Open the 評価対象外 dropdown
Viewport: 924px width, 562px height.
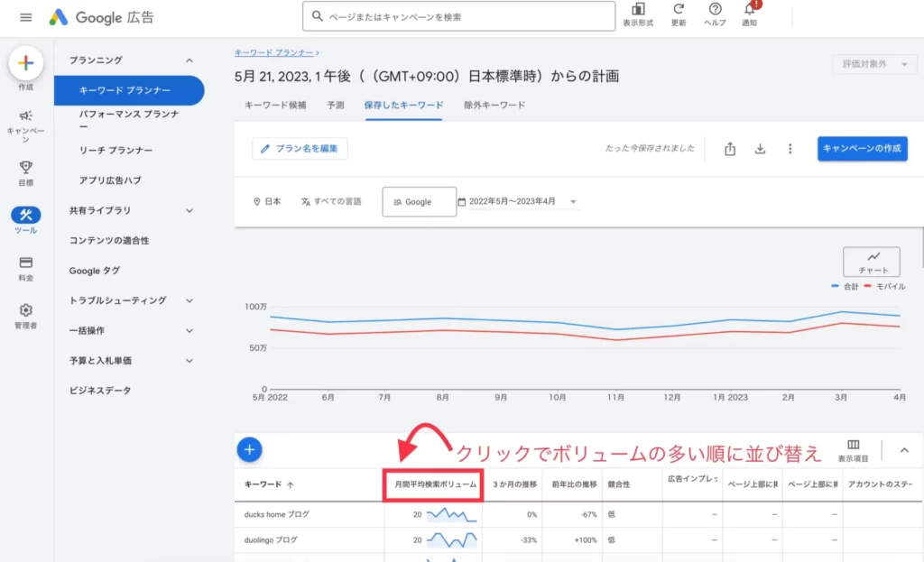(874, 64)
